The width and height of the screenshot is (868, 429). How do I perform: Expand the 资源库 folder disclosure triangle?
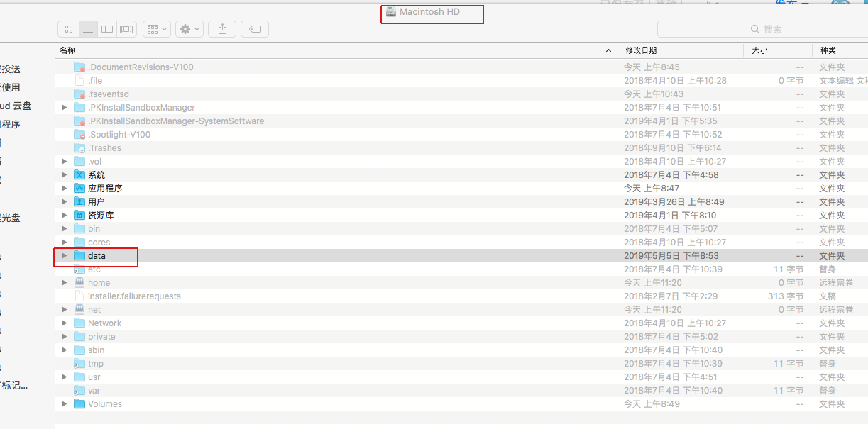65,216
